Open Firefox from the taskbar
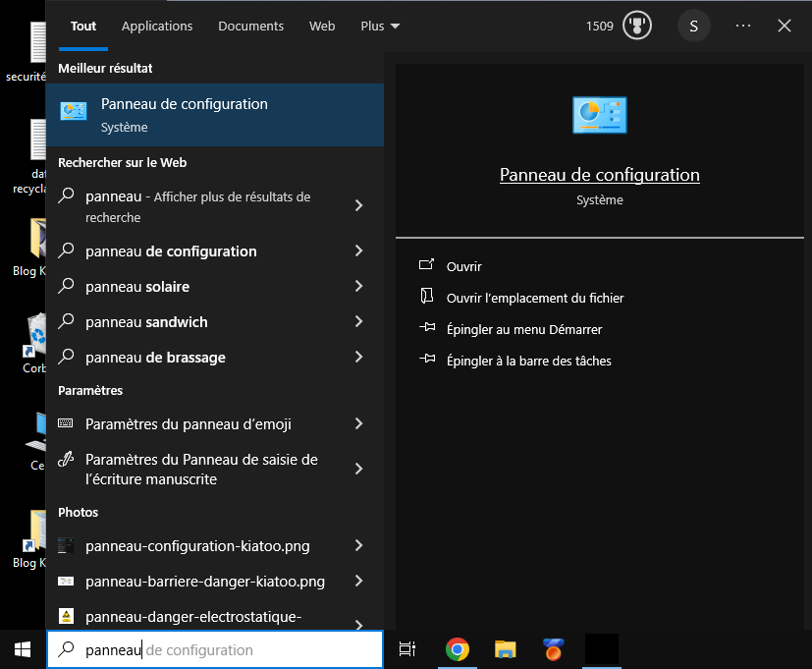The height and width of the screenshot is (669, 812). point(553,649)
